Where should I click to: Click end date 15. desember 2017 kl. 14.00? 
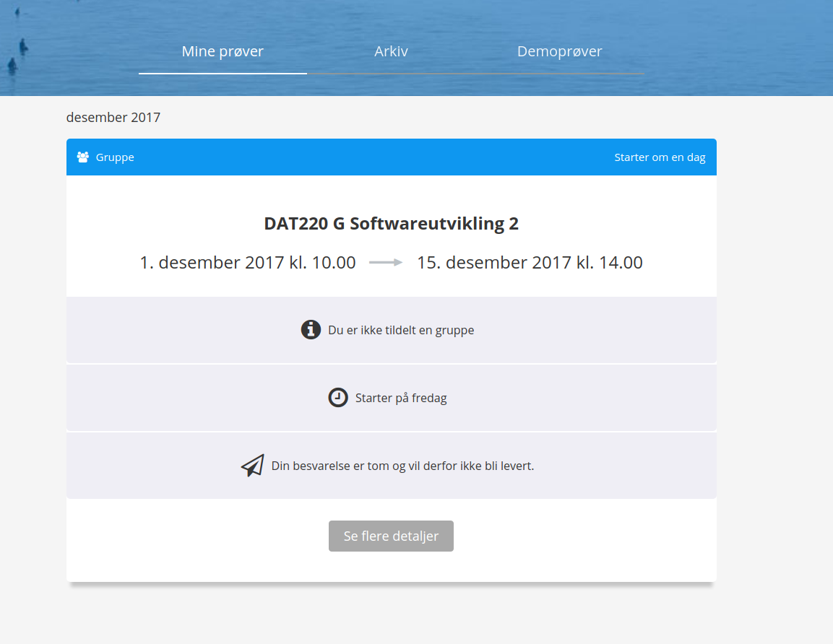pyautogui.click(x=530, y=262)
